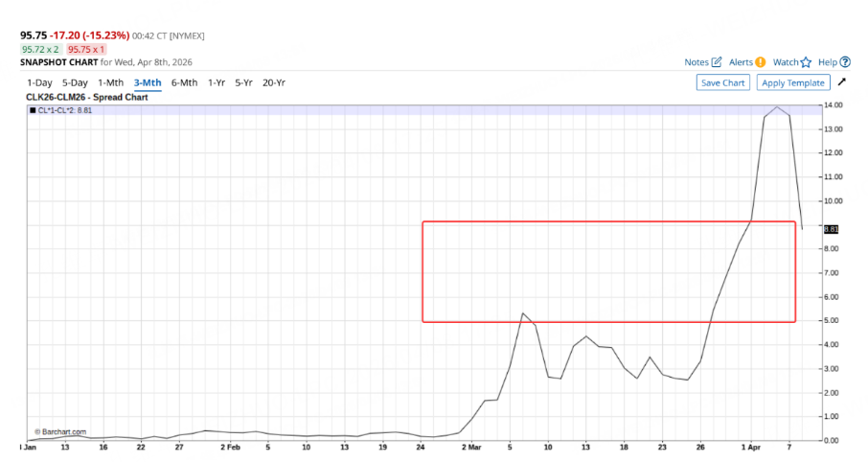Screen dimensions: 868x462
Task: Select the 5-Day period tab
Action: [x=75, y=82]
